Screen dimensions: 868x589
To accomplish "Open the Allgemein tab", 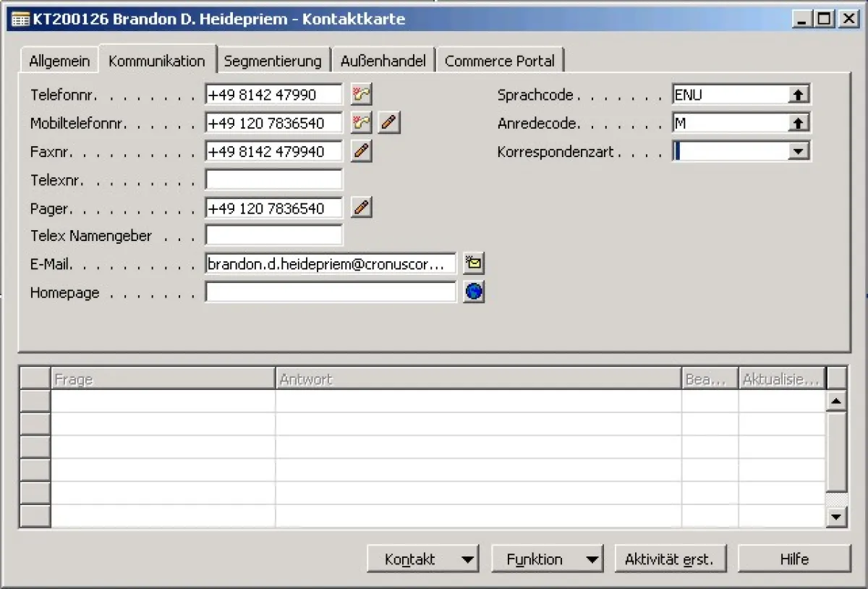I will coord(59,60).
